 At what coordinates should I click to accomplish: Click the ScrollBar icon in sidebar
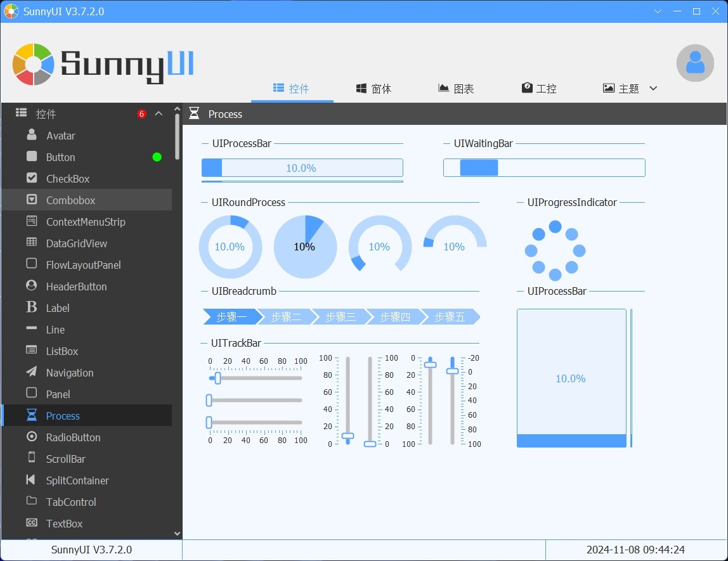click(32, 458)
